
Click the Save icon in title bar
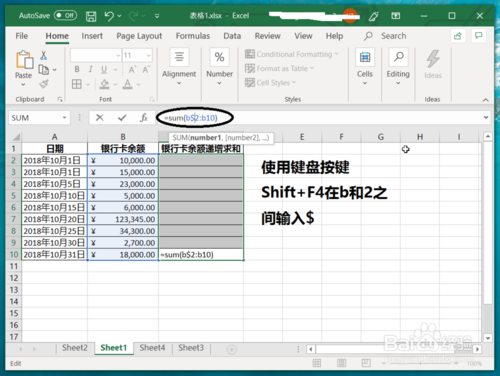[x=91, y=16]
